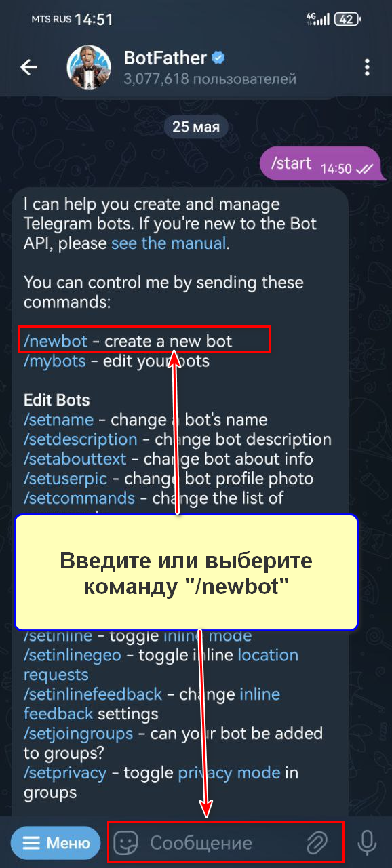Viewport: 392px width, 868px height.
Task: Open the "privacy mode" link
Action: (229, 772)
